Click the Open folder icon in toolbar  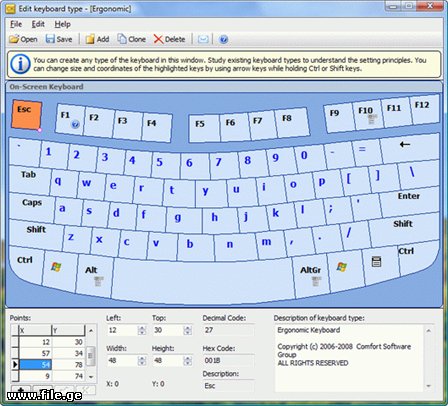tap(23, 39)
